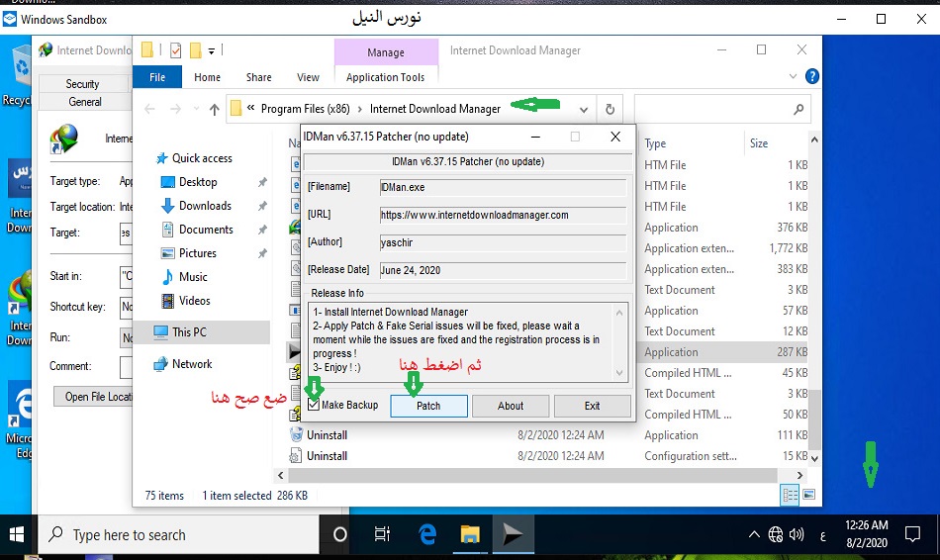Check the Make Backup checkbox
This screenshot has height=560, width=940.
click(x=314, y=405)
